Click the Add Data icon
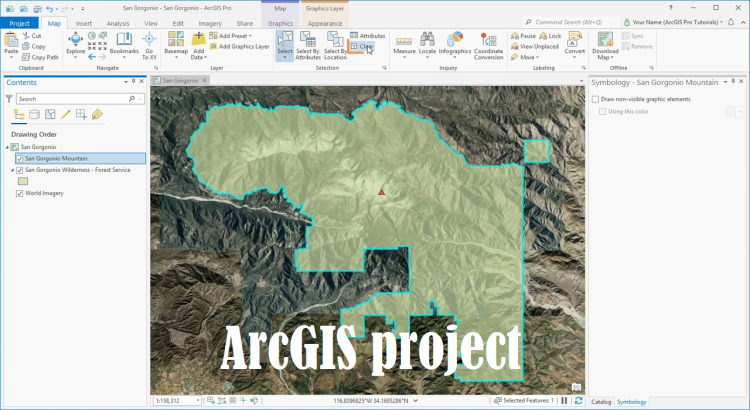The width and height of the screenshot is (750, 410). point(199,39)
